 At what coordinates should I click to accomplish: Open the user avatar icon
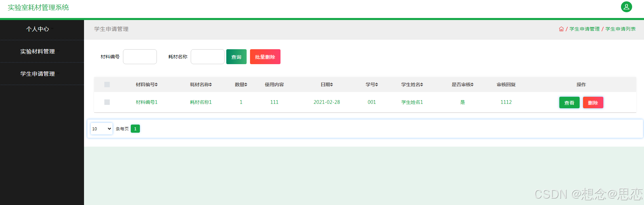pos(626,7)
